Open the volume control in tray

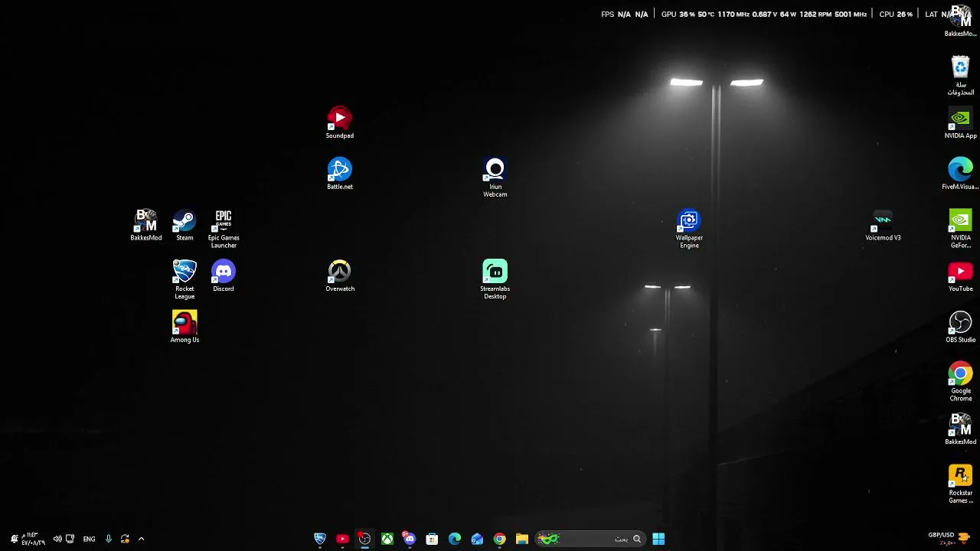57,539
